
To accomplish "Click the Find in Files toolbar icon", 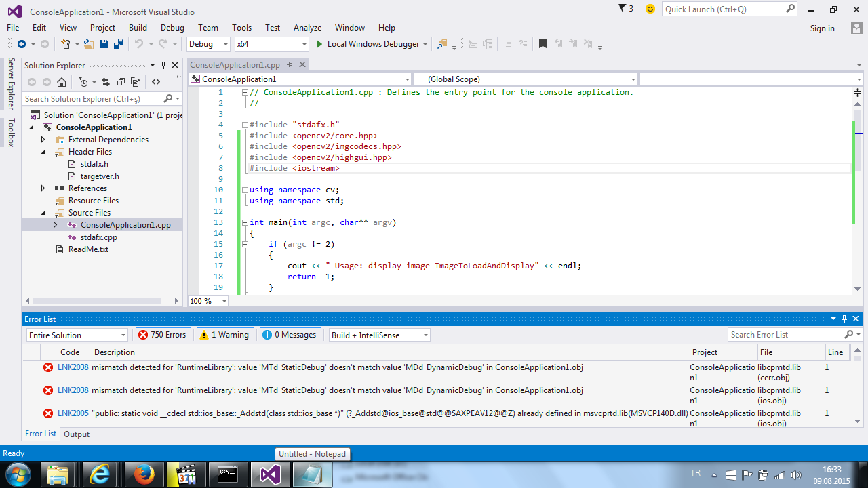I will click(x=442, y=44).
